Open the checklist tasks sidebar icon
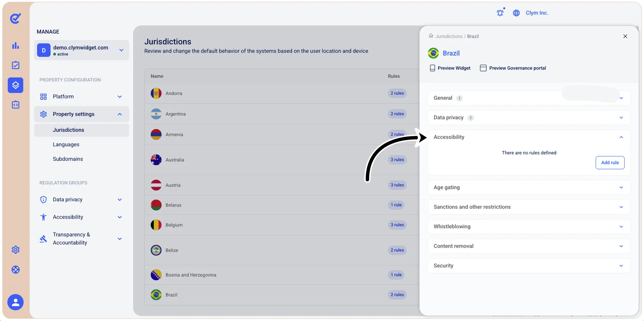644x321 pixels. [15, 65]
